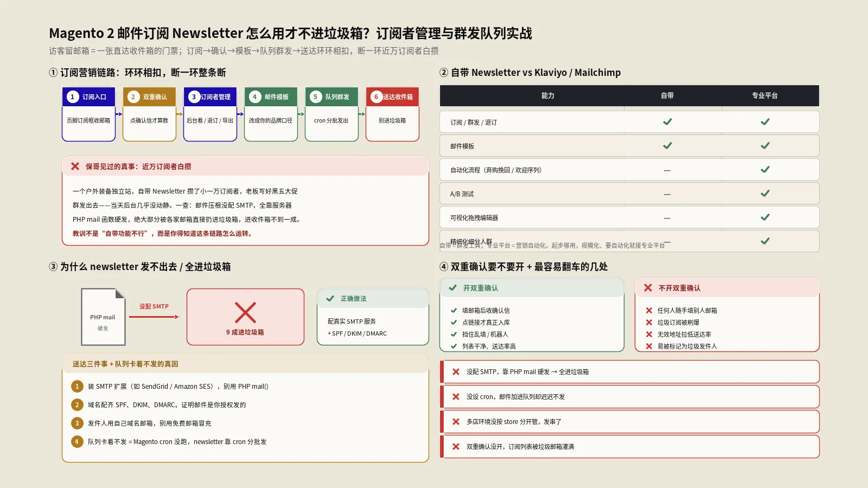Click the 易被标记为垃圾发件人 list item

(x=687, y=346)
